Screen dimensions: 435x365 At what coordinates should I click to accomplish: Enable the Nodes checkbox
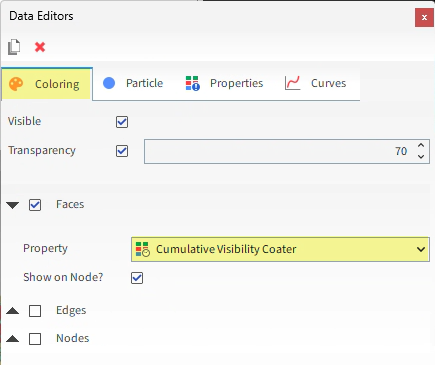click(x=35, y=339)
